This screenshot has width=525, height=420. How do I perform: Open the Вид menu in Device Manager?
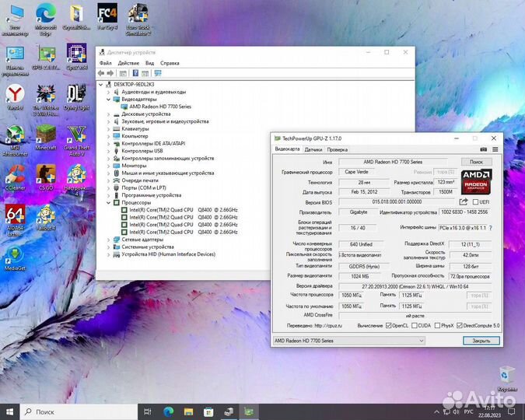pyautogui.click(x=149, y=63)
